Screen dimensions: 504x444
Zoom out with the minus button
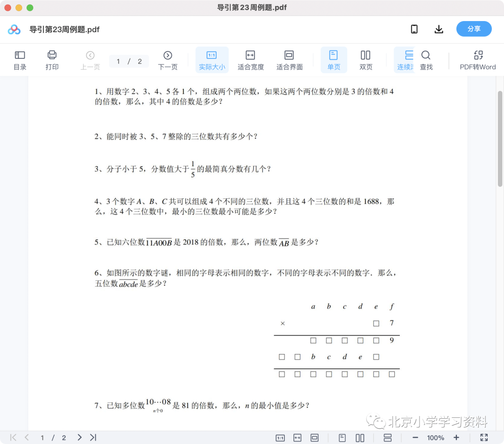415,437
